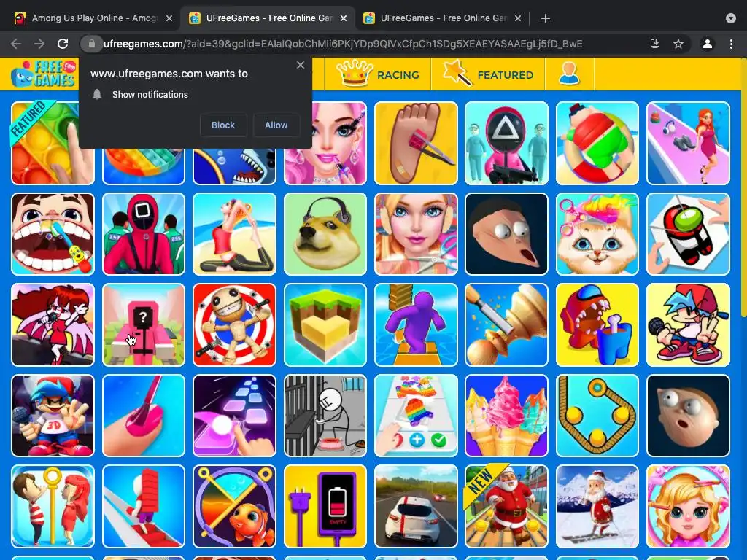Open the wood carving lathe game
Viewport: 747px width, 560px height.
point(506,324)
